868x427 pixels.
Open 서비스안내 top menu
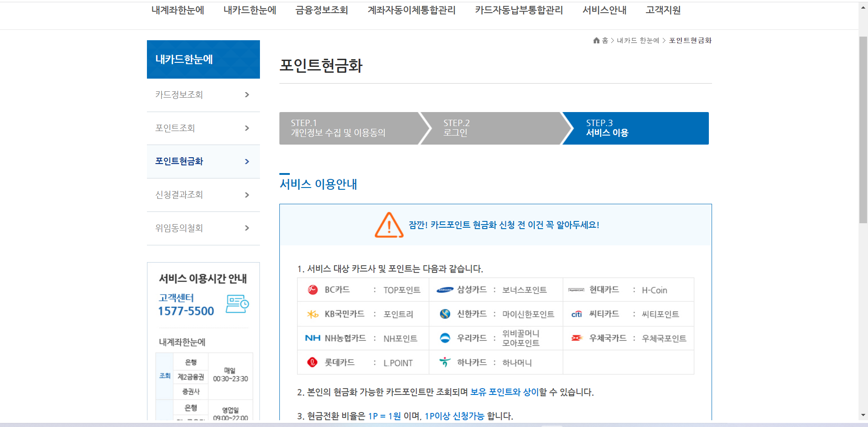[604, 10]
